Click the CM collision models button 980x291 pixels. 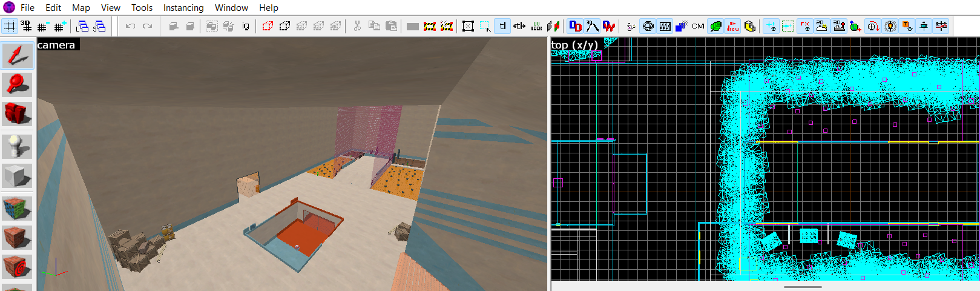(x=698, y=26)
